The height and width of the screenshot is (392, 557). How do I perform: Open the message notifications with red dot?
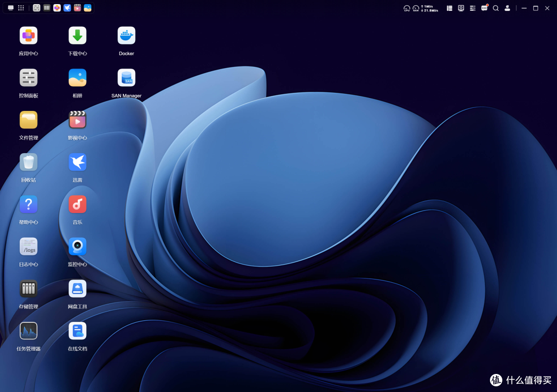tap(484, 8)
